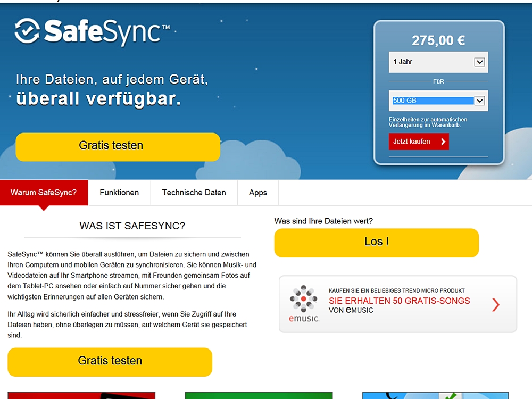Switch to the Funktionen tab
532x399 pixels.
click(119, 193)
